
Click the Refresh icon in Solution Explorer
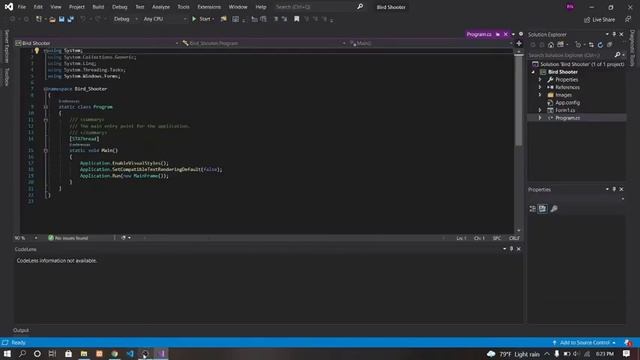tap(600, 45)
